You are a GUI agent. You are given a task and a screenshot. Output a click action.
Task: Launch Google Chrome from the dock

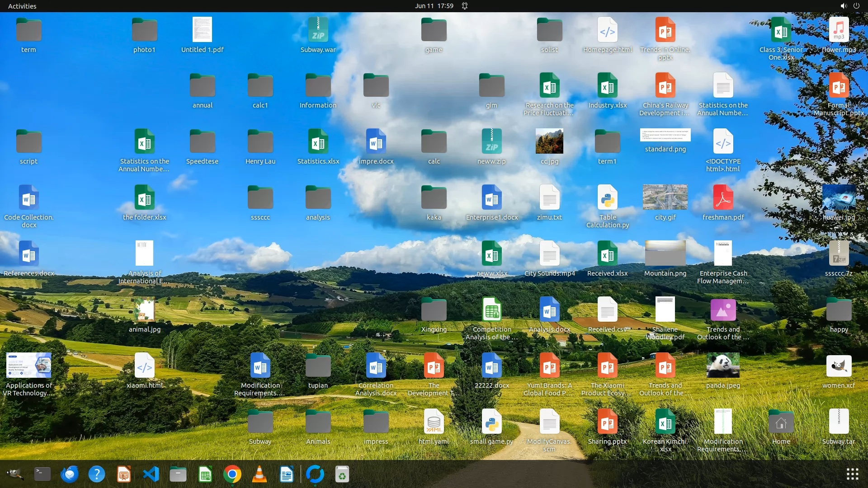(x=232, y=474)
